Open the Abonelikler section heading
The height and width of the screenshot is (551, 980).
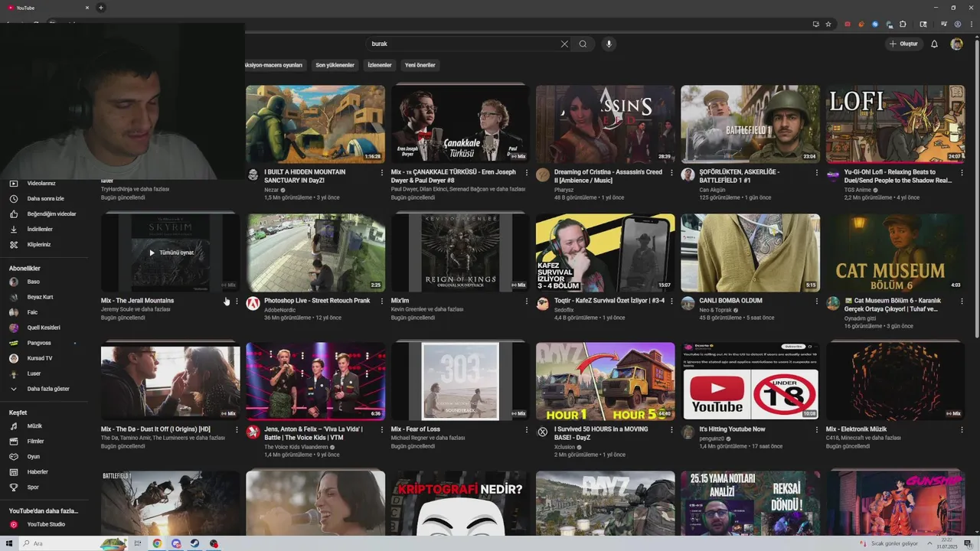point(24,269)
